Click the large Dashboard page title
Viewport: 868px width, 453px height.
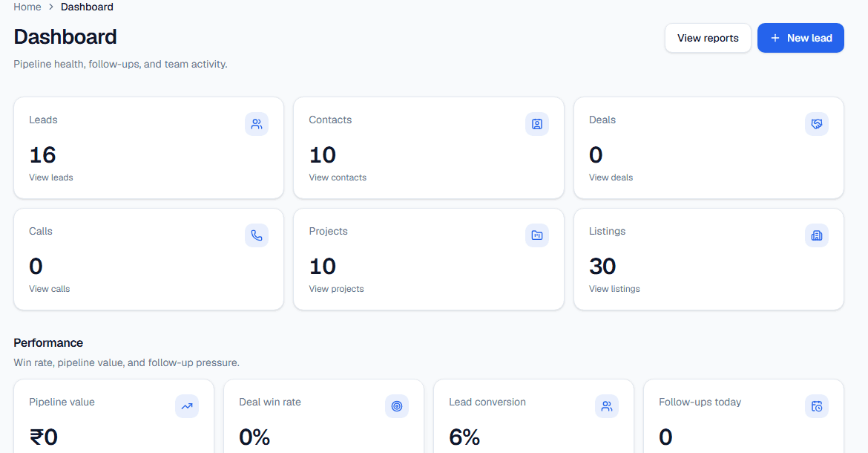65,37
